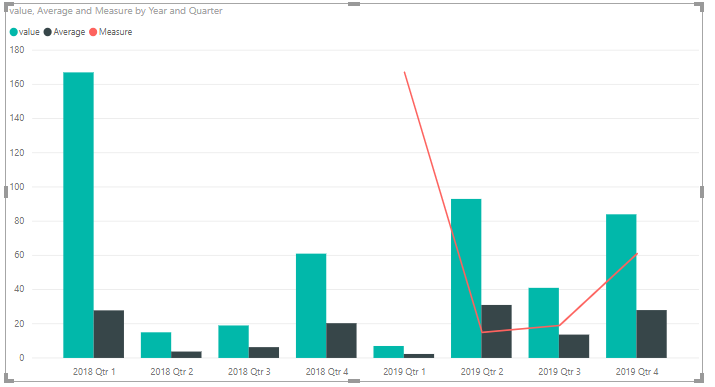The image size is (715, 387).
Task: Click the x-axis label '2018 Qtr 1'
Action: [94, 372]
